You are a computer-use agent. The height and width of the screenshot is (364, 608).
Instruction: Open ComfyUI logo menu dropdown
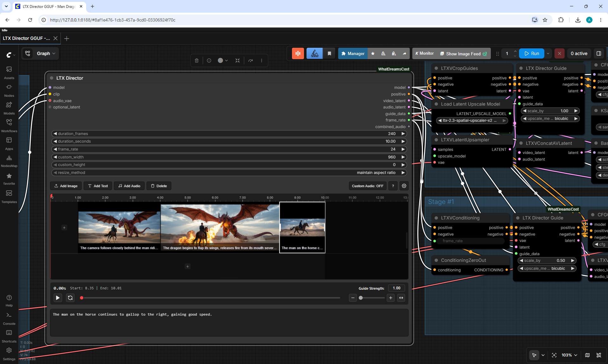coord(10,55)
